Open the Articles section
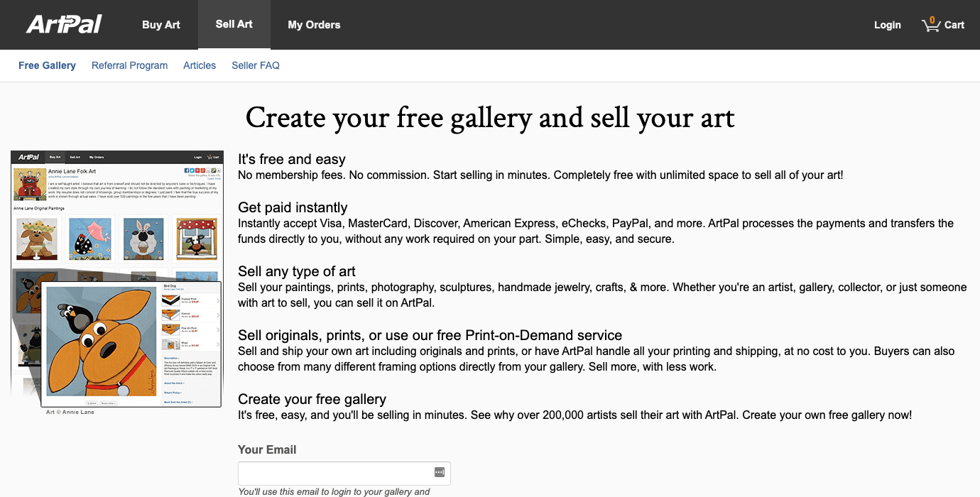 200,65
